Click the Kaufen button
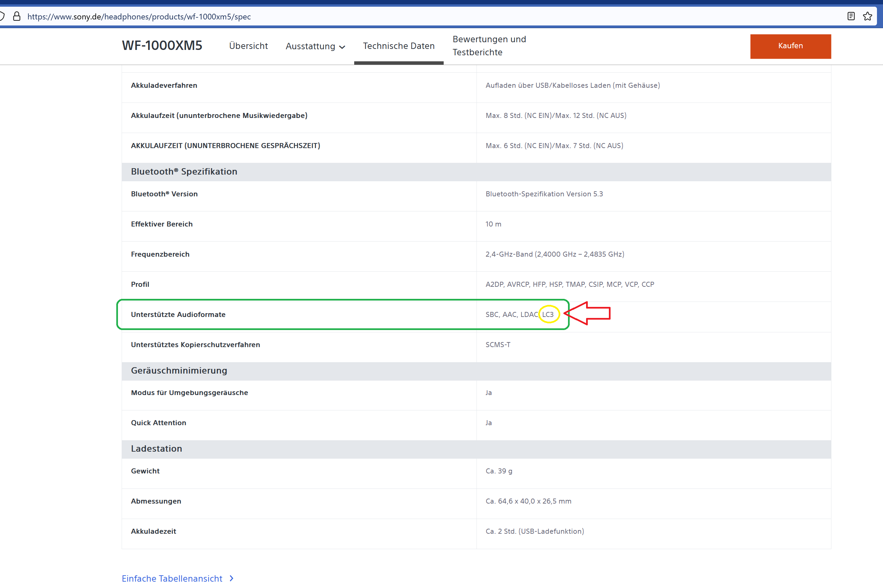This screenshot has width=883, height=588. 791,46
